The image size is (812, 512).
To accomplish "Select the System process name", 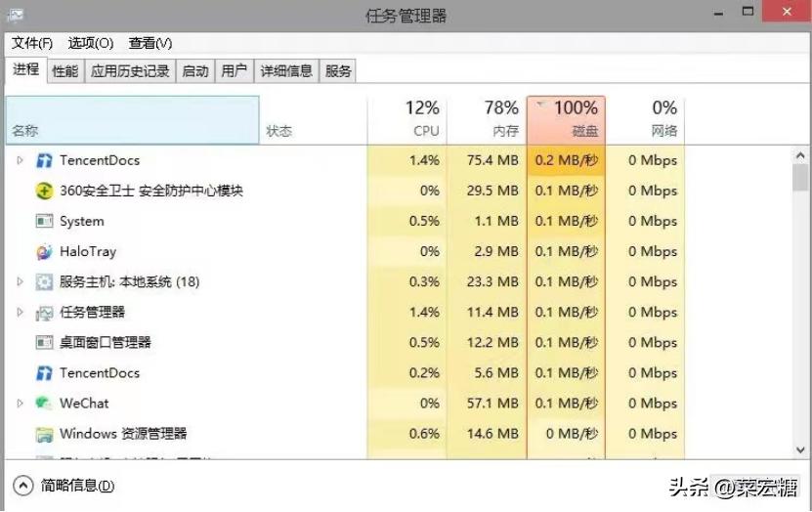I will [x=82, y=222].
